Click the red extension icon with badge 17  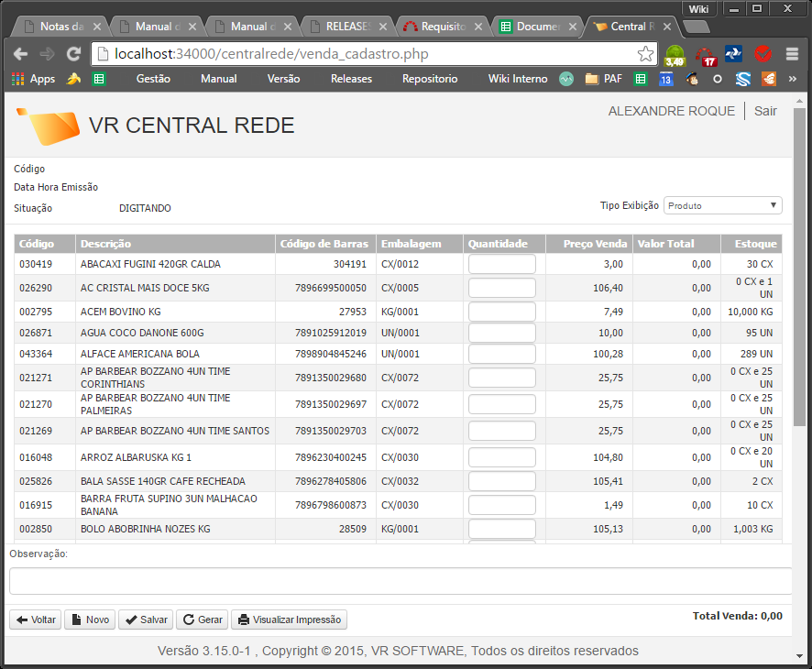tap(706, 56)
